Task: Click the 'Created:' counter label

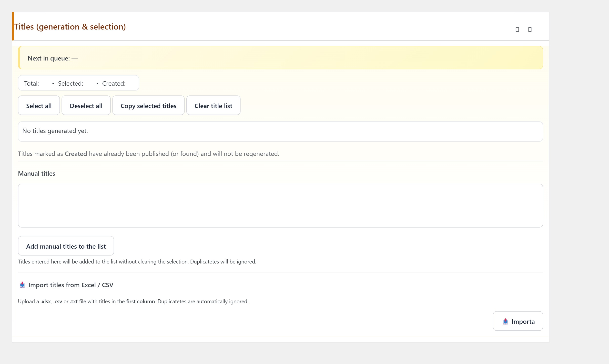Action: pos(114,83)
